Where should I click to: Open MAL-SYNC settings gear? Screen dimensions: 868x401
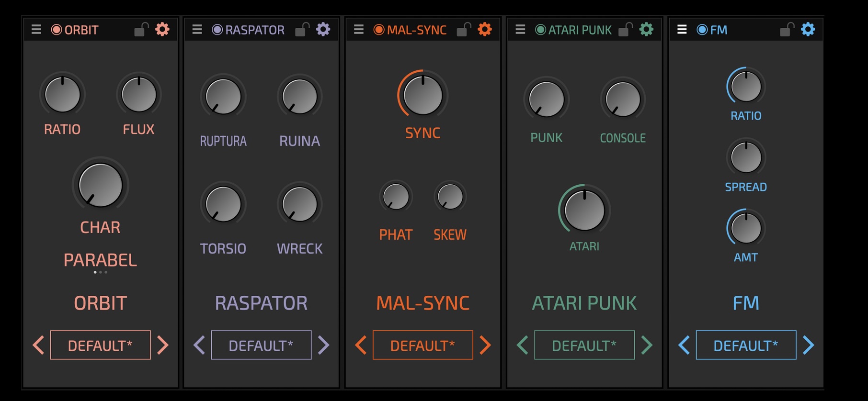tap(485, 30)
